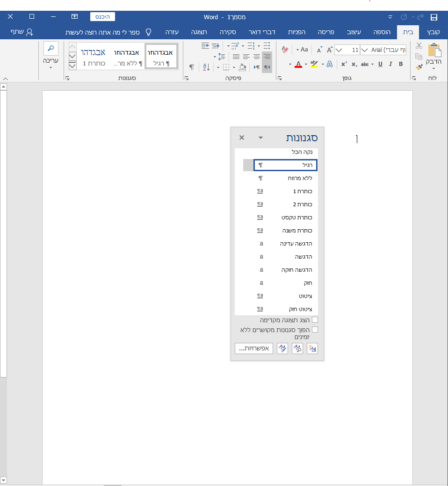Open the font name dropdown arrow
448x486 pixels.
(x=365, y=50)
